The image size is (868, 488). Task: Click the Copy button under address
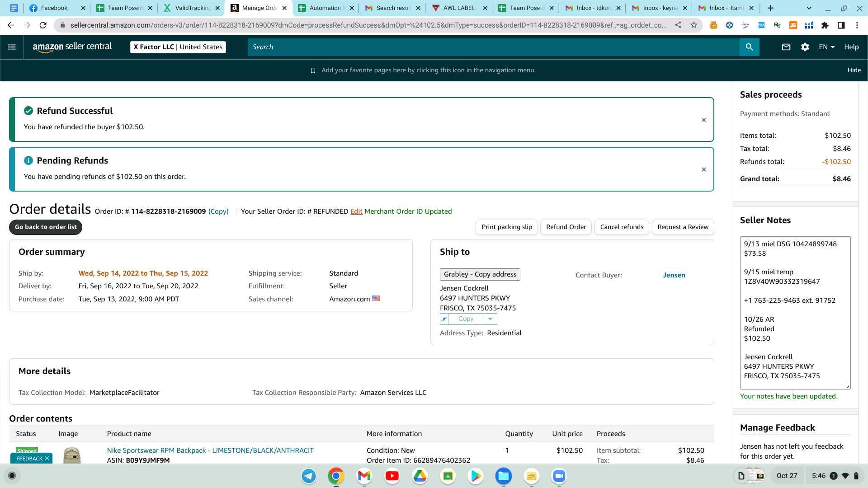click(x=466, y=319)
